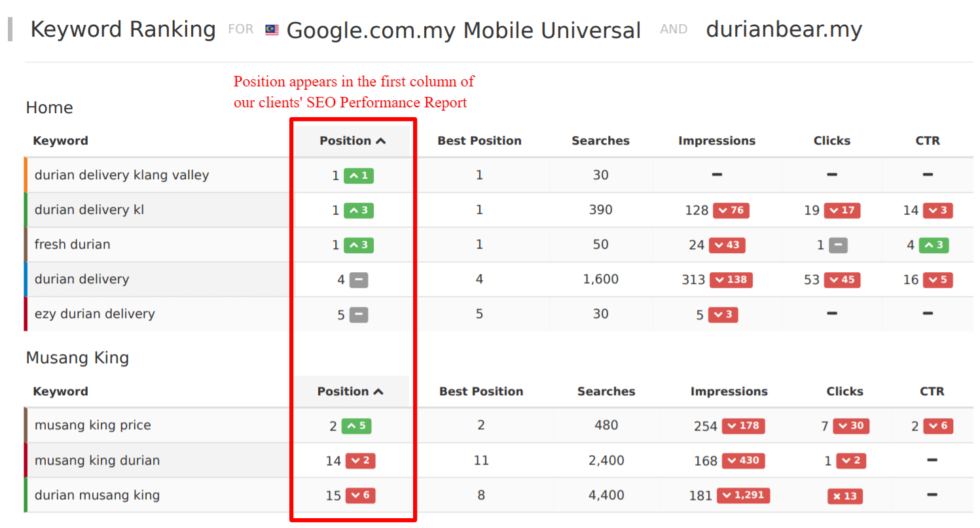Image resolution: width=980 pixels, height=528 pixels.
Task: Click red down-17 clicks badge
Action: pos(842,211)
